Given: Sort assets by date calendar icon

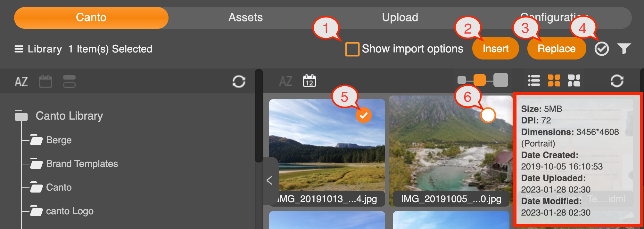Looking at the screenshot, I should (309, 81).
